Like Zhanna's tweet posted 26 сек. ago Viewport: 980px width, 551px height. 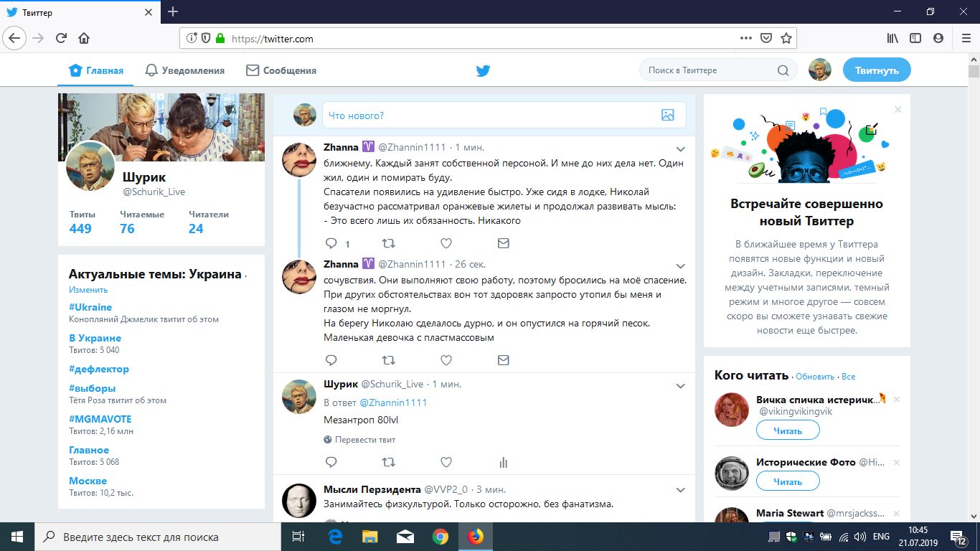pyautogui.click(x=446, y=360)
